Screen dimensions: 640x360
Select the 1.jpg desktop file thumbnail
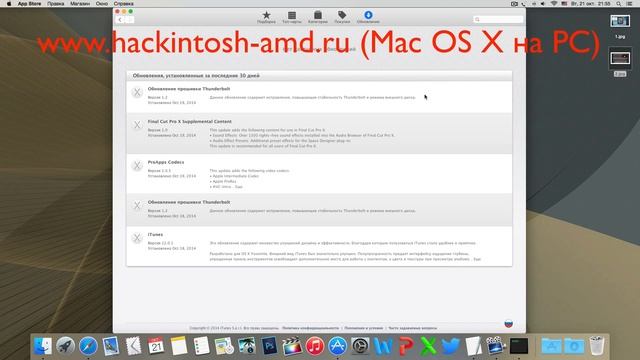(x=620, y=21)
